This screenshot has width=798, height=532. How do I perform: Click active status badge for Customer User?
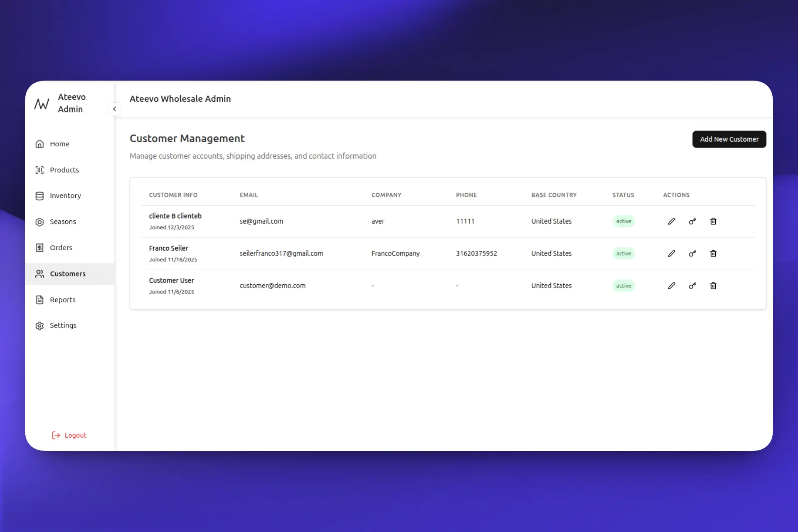(623, 286)
